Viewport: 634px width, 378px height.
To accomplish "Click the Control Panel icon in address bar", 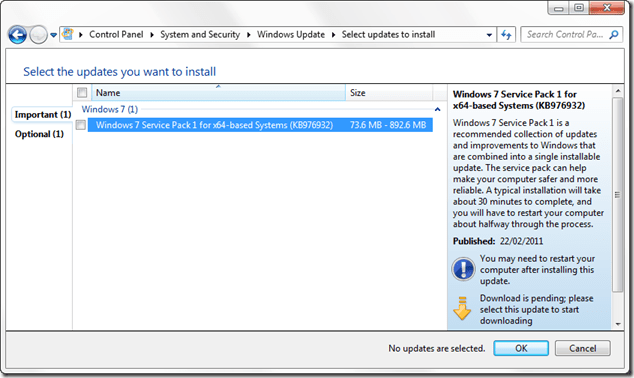I will [x=68, y=34].
